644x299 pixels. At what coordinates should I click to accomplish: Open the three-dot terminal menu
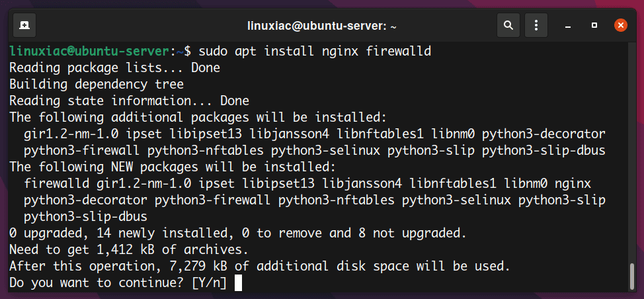[x=536, y=25]
